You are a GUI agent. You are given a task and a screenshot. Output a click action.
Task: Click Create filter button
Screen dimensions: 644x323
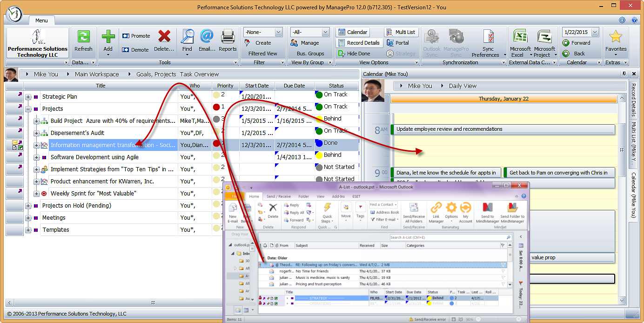[258, 43]
